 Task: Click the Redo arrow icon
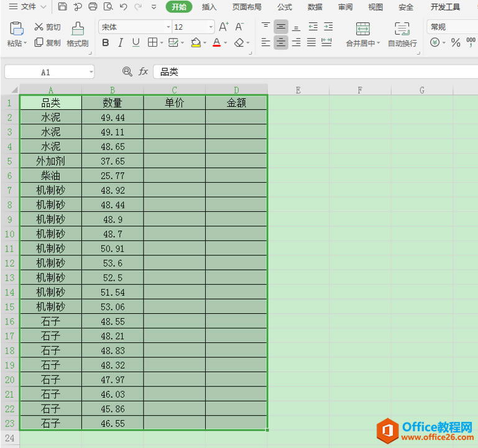[138, 6]
